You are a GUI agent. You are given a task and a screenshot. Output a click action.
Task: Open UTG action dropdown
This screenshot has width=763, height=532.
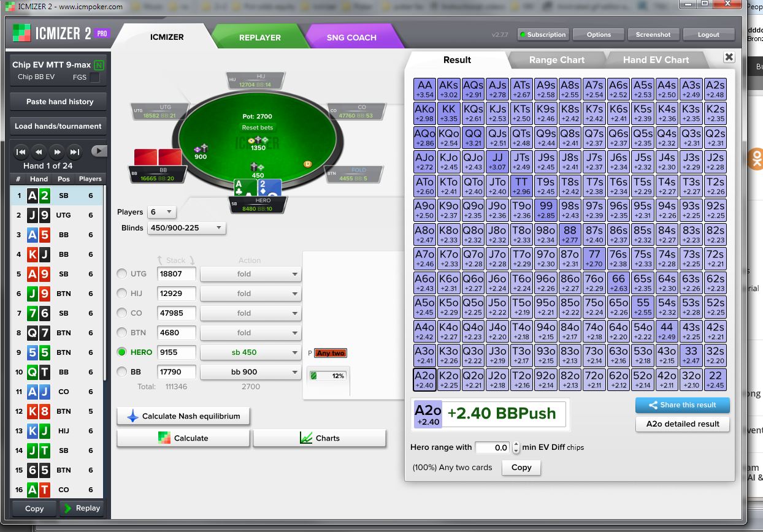(x=251, y=274)
